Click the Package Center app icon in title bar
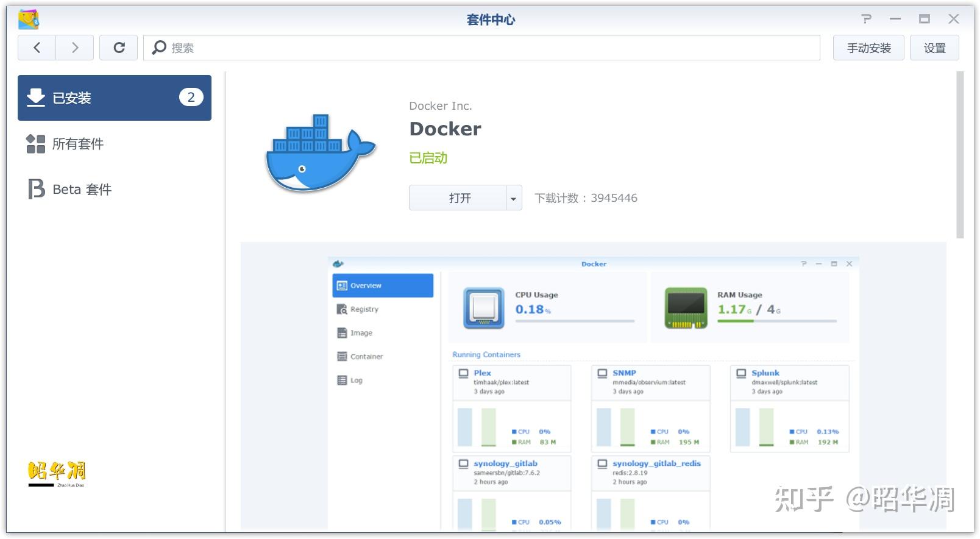The width and height of the screenshot is (980, 539). (29, 20)
